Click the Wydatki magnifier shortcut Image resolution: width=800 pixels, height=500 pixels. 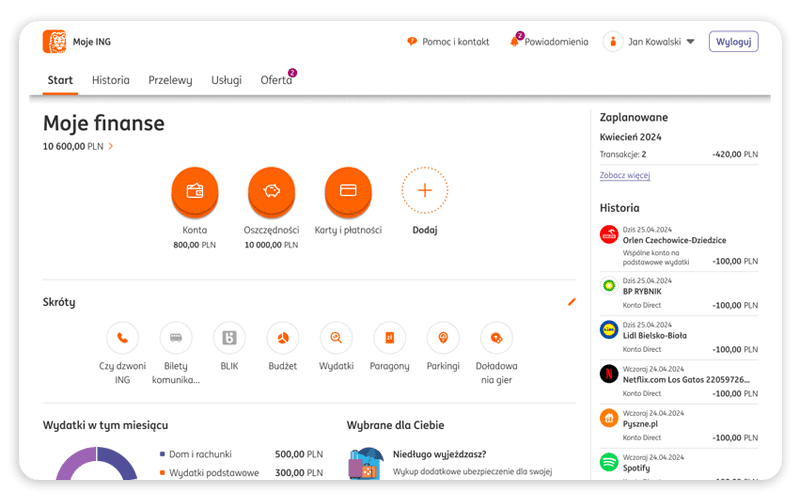[336, 338]
